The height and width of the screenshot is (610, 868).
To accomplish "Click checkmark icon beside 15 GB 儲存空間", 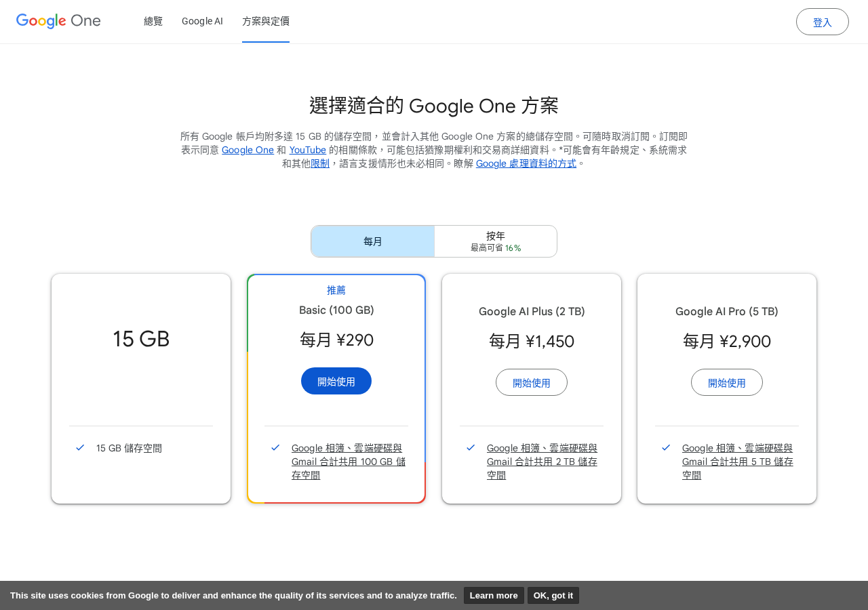I will point(80,447).
